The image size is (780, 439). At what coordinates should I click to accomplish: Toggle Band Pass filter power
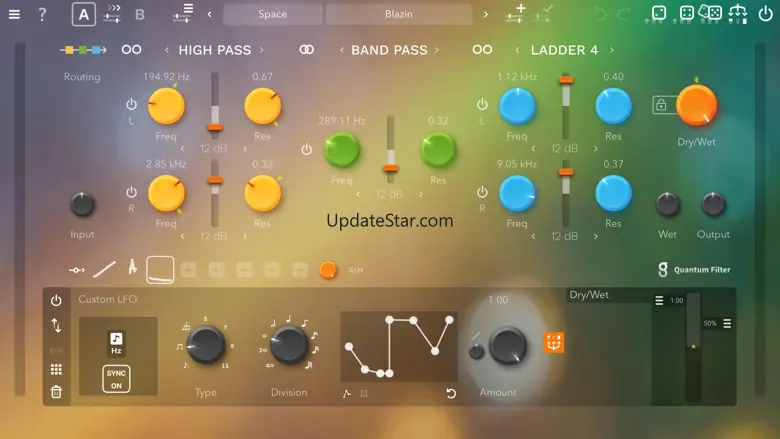(x=306, y=149)
